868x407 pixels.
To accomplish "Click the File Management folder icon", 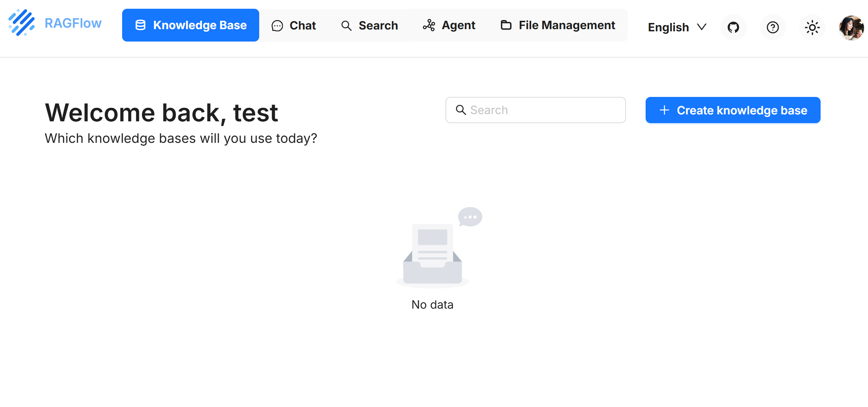I will coord(506,25).
